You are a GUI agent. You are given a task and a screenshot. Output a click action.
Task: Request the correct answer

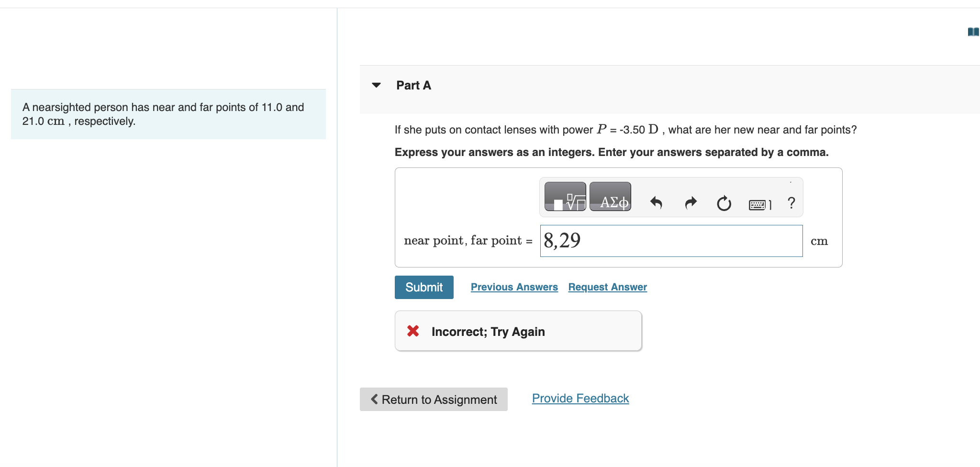click(607, 287)
